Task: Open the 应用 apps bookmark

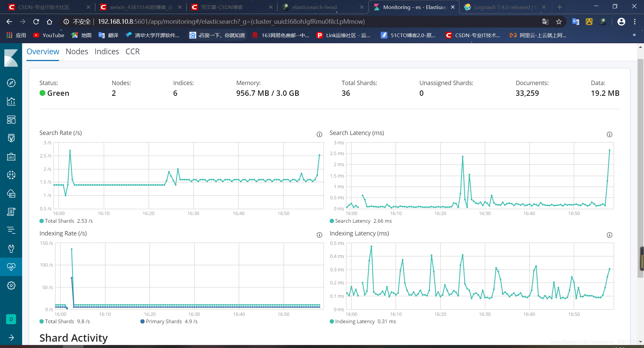Action: [16, 35]
